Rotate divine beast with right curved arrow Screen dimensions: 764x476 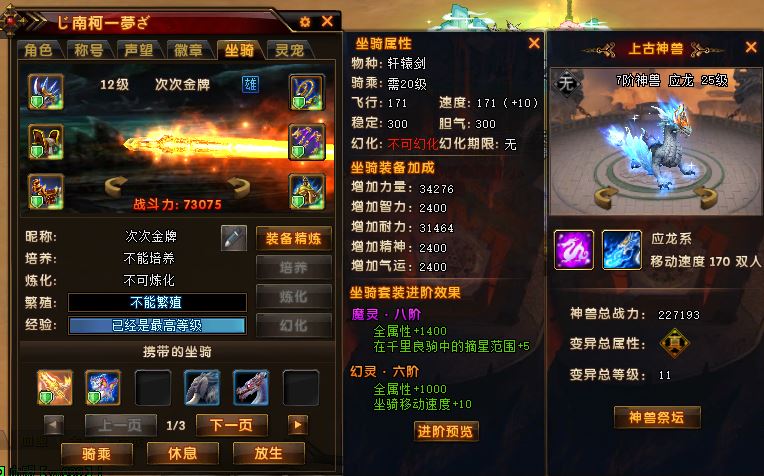pyautogui.click(x=706, y=197)
